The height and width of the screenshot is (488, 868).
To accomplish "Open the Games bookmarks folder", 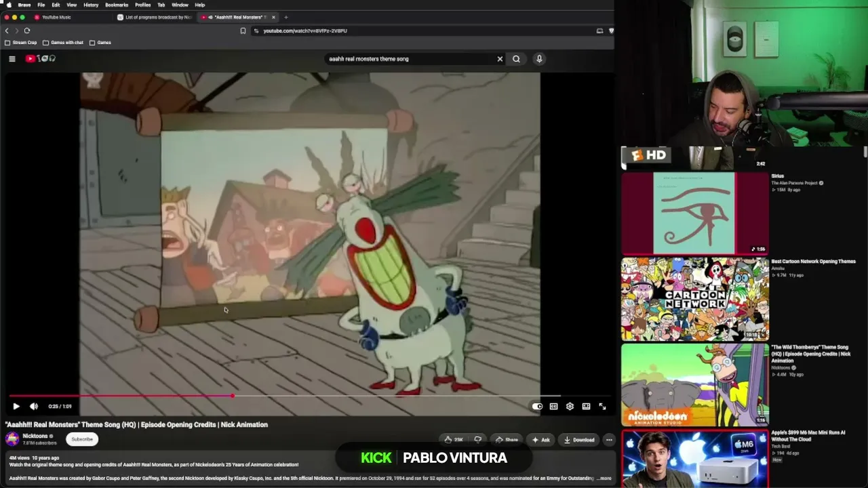I will 100,43.
